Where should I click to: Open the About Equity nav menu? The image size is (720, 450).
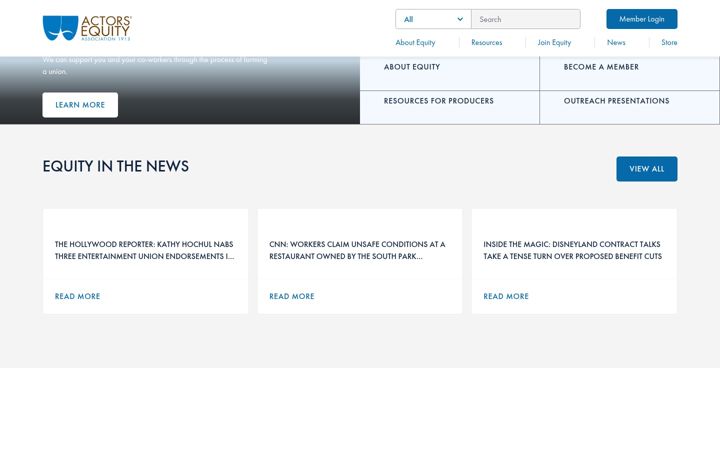tap(415, 42)
